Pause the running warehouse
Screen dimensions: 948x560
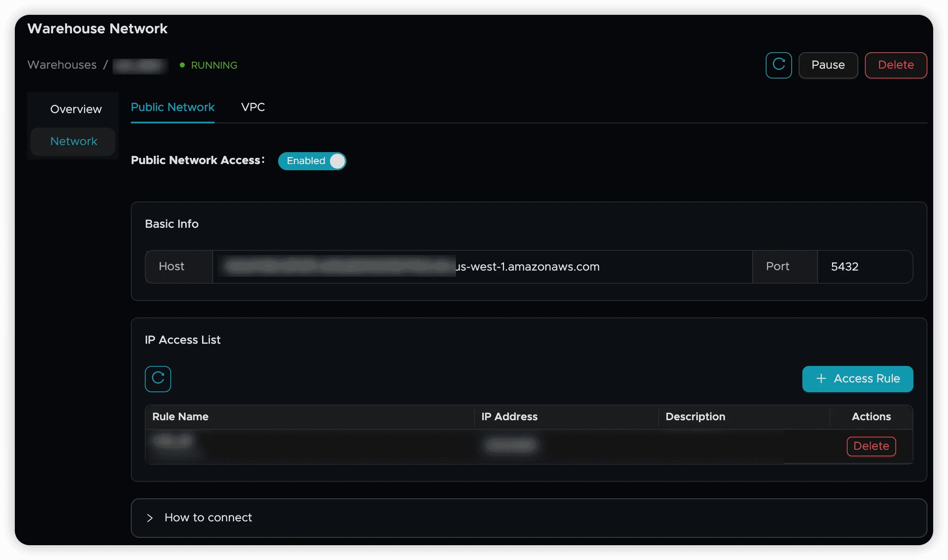[828, 65]
